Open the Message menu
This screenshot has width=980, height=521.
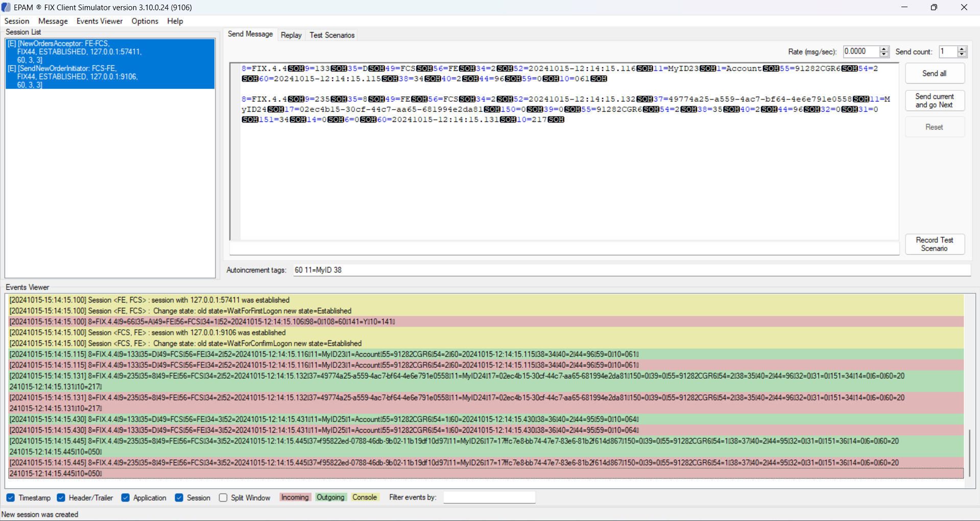coord(53,21)
